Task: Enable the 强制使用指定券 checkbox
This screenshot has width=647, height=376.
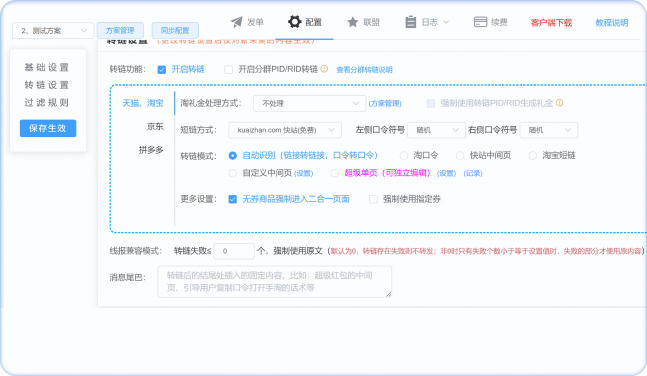Action: [373, 199]
